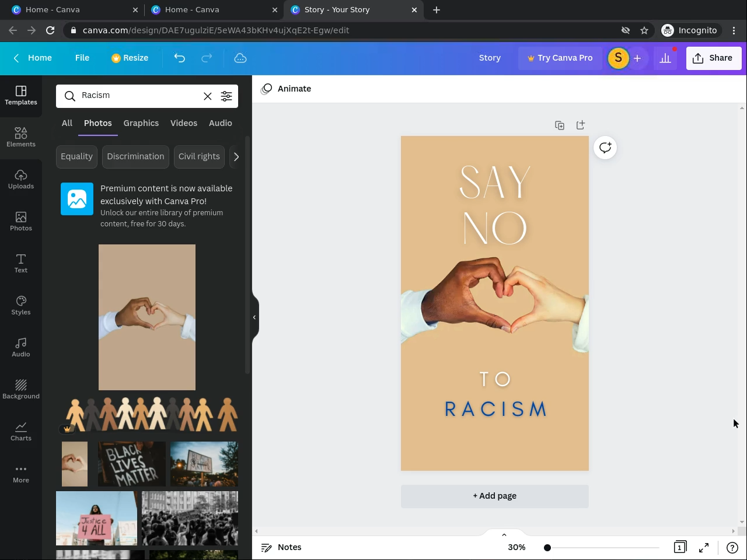747x560 pixels.
Task: Click the undo arrow icon
Action: pyautogui.click(x=179, y=58)
